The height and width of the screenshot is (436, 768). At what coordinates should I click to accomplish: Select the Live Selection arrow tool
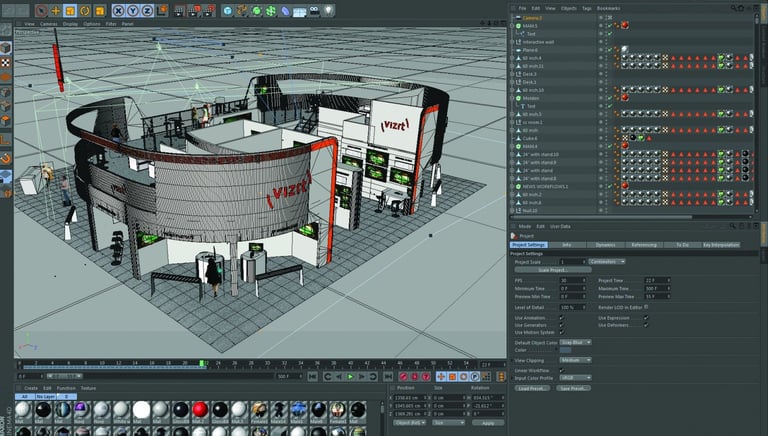click(42, 10)
